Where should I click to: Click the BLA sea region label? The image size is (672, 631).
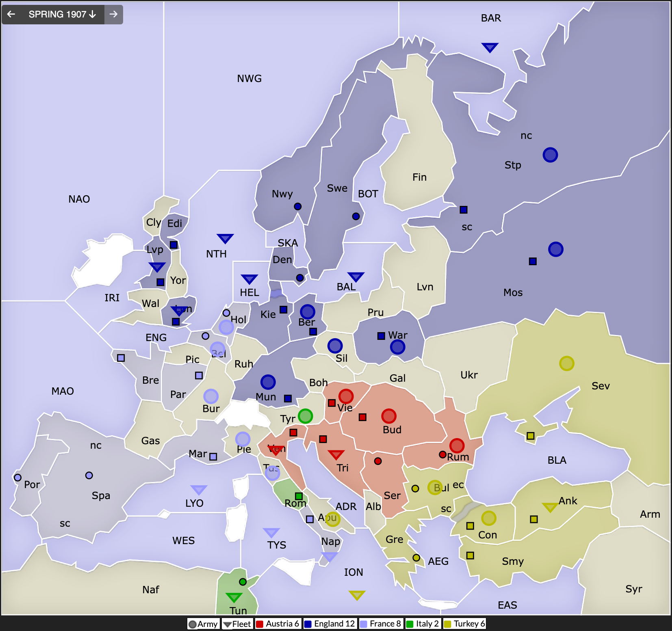click(557, 460)
